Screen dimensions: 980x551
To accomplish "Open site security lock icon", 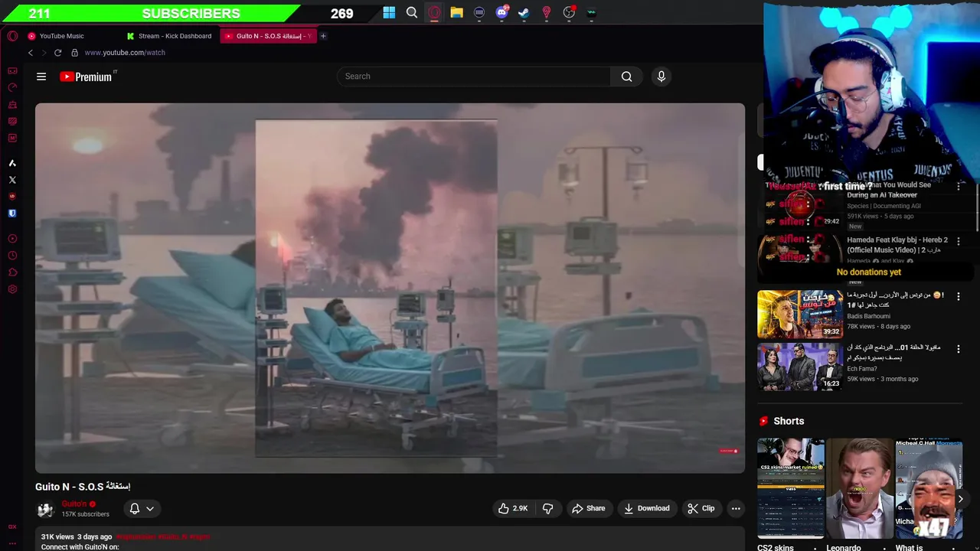I will (74, 53).
